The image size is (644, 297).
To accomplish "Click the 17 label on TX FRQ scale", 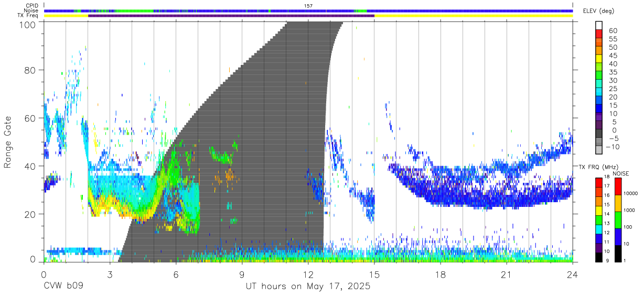I will (608, 186).
